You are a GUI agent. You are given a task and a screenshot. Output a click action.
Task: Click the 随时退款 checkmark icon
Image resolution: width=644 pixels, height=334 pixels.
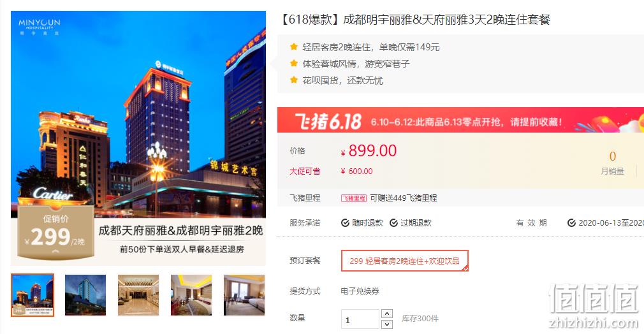pyautogui.click(x=345, y=222)
